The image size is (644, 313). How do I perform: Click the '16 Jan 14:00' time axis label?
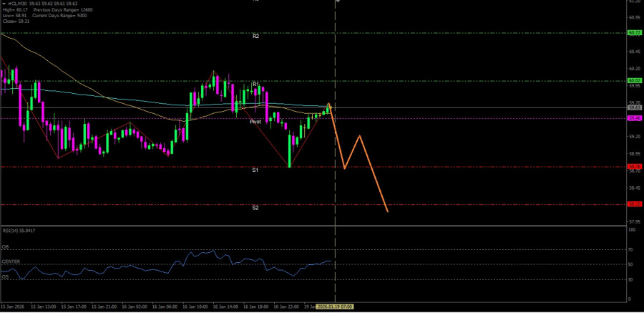(x=226, y=307)
